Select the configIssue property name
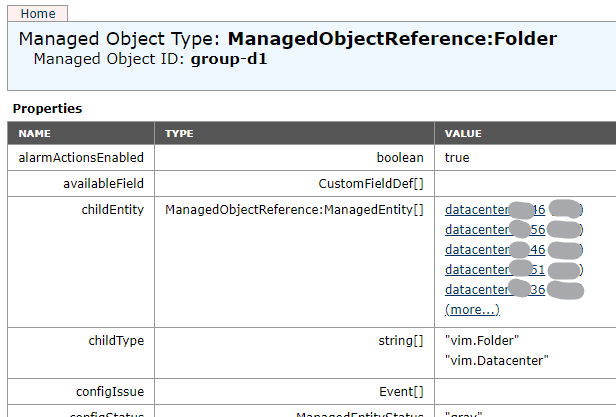The width and height of the screenshot is (616, 417). pyautogui.click(x=112, y=392)
